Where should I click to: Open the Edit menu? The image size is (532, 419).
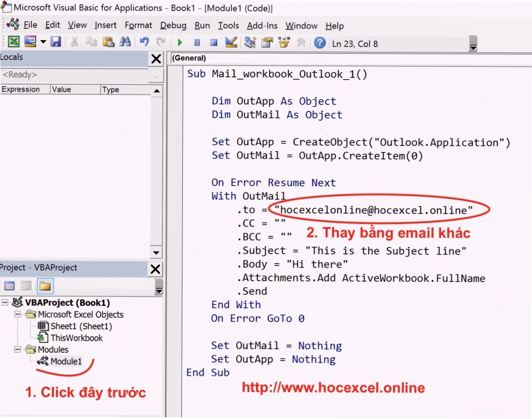click(53, 25)
